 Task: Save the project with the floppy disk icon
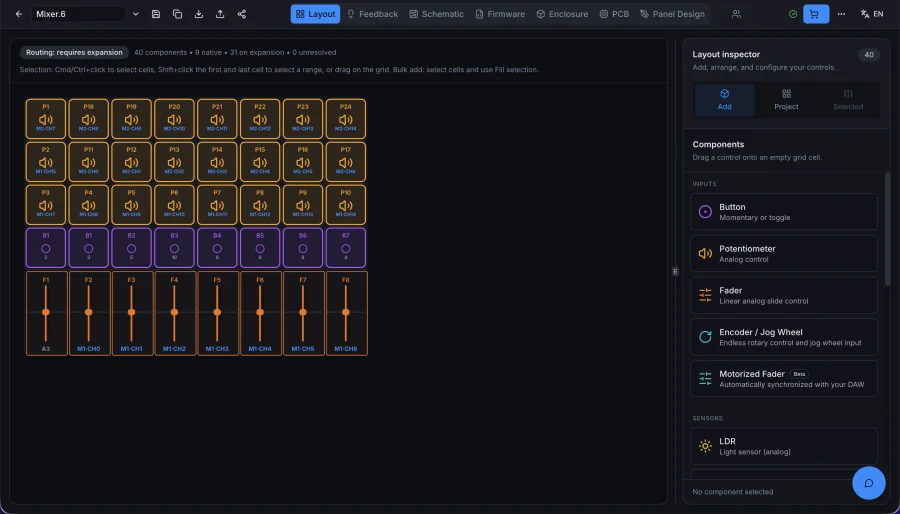pyautogui.click(x=156, y=14)
